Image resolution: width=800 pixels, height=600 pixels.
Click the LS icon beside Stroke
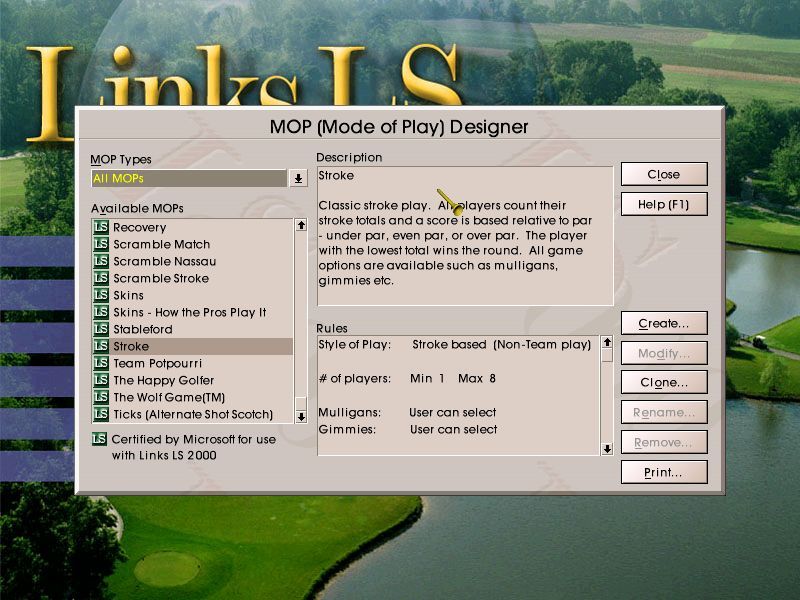(x=100, y=346)
